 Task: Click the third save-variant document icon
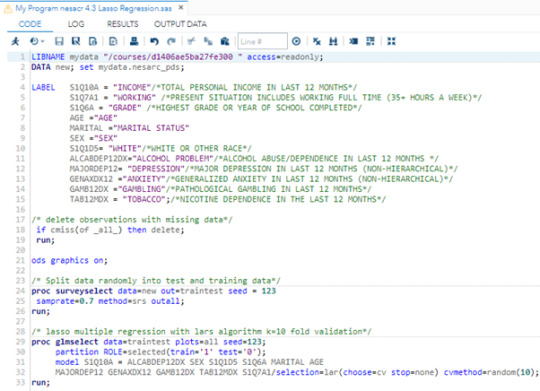(93, 41)
